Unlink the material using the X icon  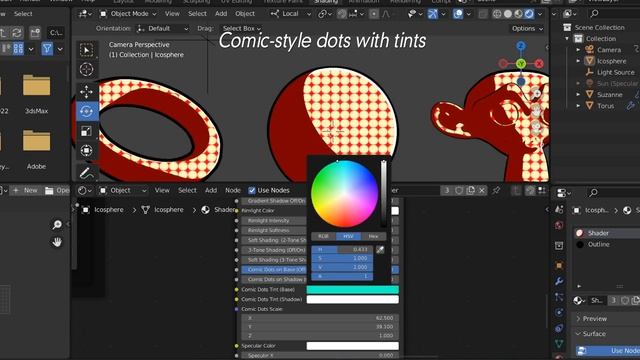pyautogui.click(x=482, y=190)
